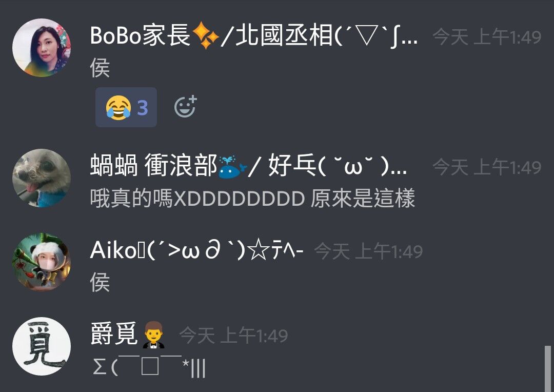The width and height of the screenshot is (554, 392).
Task: Select 爵覓's kaomoji message text
Action: (148, 367)
